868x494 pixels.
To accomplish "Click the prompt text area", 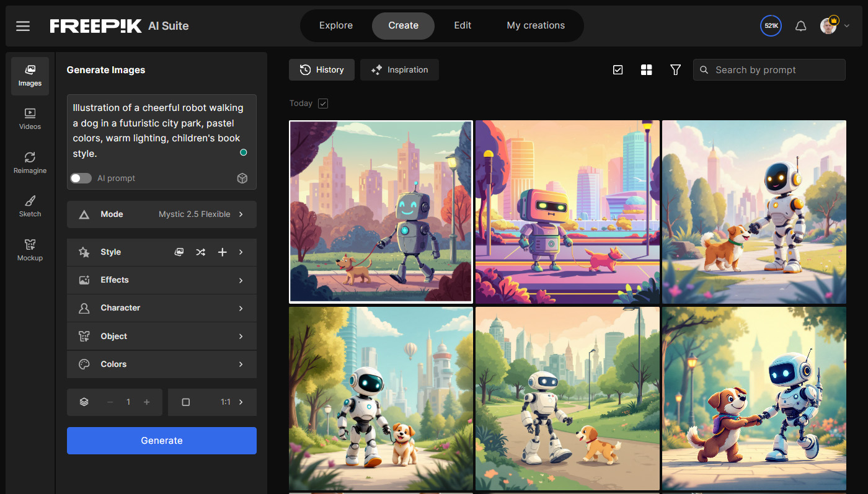I will point(159,131).
